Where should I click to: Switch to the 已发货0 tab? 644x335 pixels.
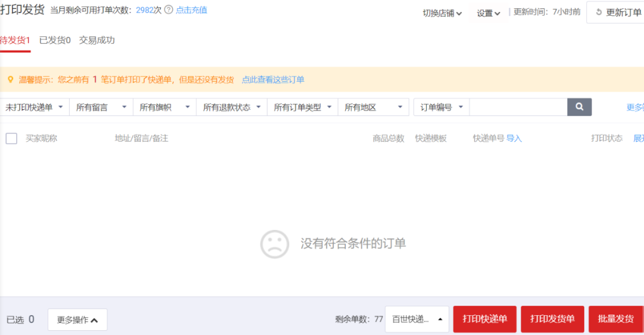(55, 41)
